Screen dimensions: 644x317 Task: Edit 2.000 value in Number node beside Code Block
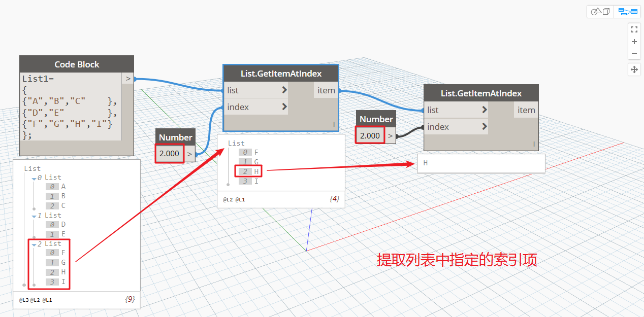[170, 154]
